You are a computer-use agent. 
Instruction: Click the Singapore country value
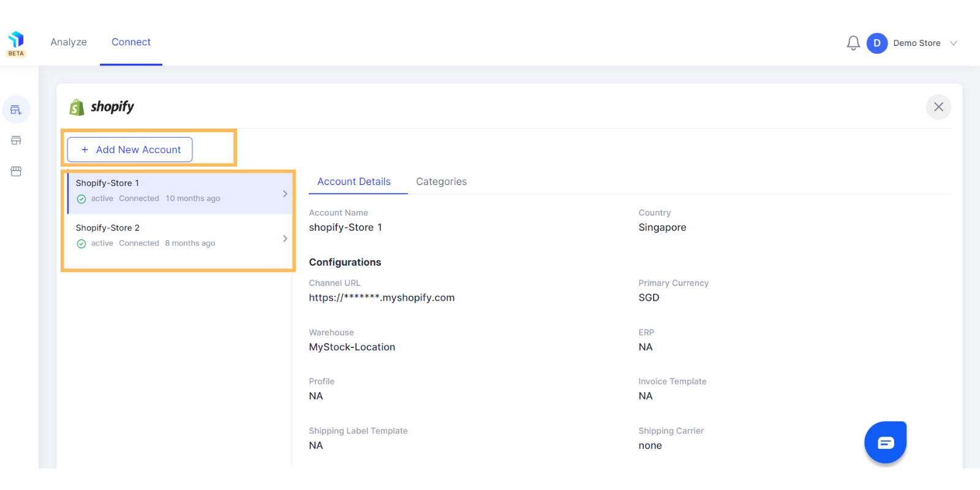662,227
